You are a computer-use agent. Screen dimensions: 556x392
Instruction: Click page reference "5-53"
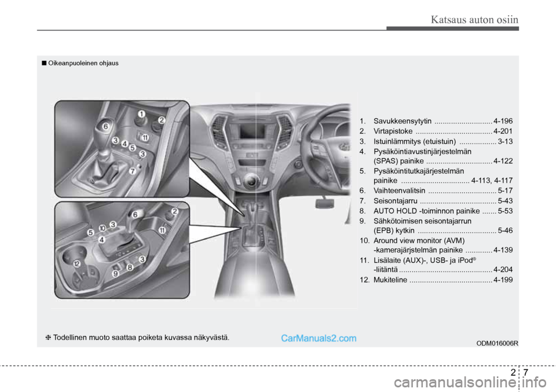tap(505, 211)
